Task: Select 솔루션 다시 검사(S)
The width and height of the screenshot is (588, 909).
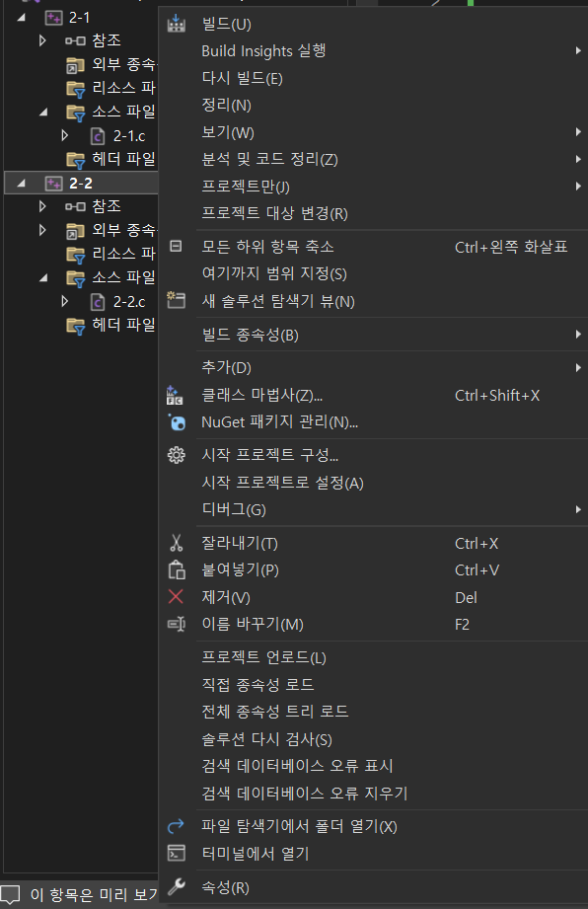Action: tap(373, 739)
